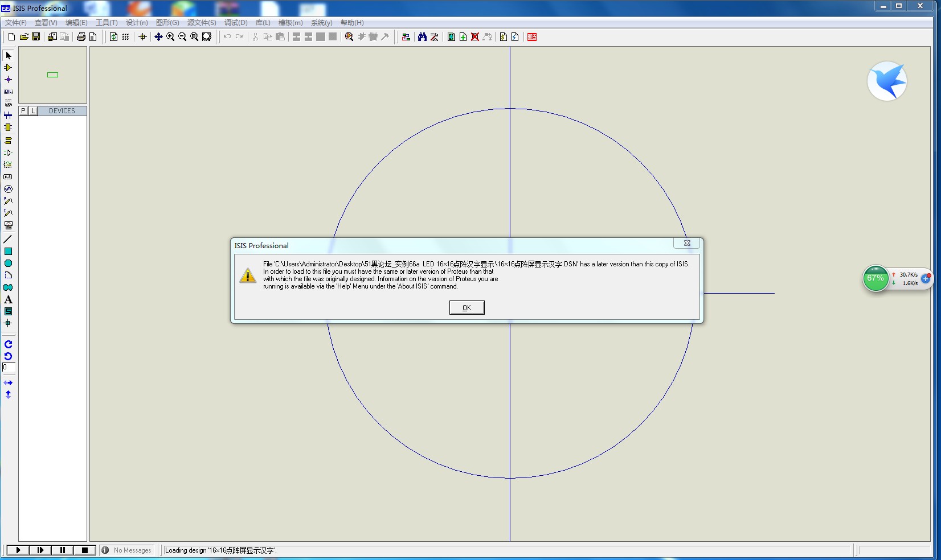Click the Print icon in the toolbar
This screenshot has height=560, width=941.
click(x=81, y=36)
